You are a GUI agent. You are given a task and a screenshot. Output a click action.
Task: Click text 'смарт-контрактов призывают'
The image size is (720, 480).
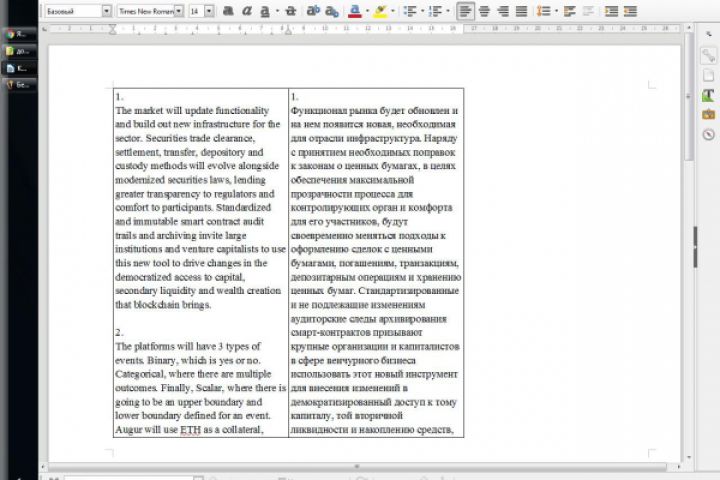tap(356, 332)
